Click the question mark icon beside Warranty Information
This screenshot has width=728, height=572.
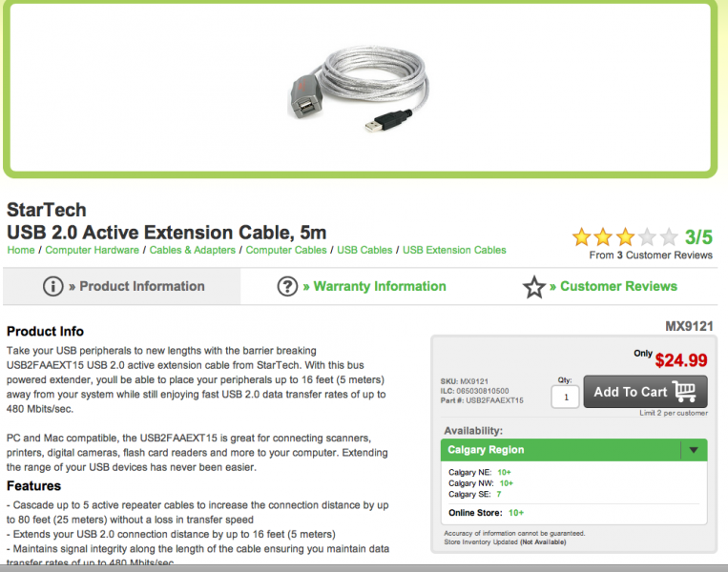(287, 286)
